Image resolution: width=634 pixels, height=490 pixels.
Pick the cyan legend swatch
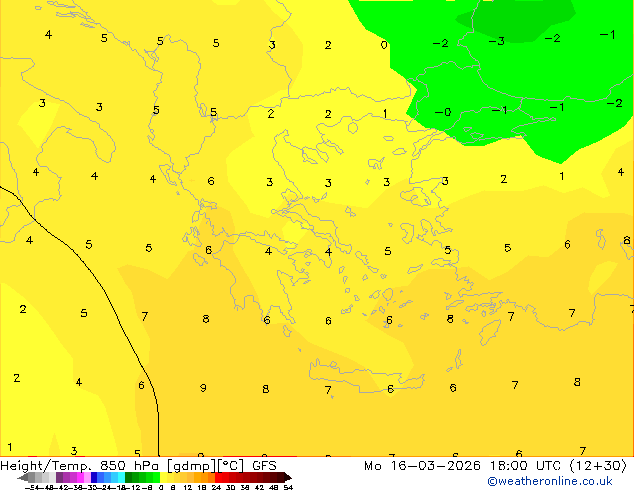pos(121,477)
